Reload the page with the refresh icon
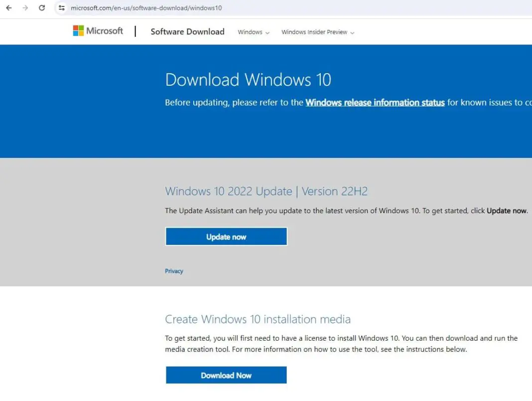Screen dimensions: 532x401 tap(42, 8)
